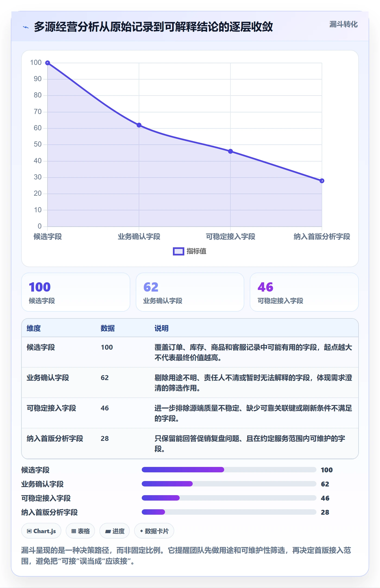Click the grid icon in the 表格 chip
This screenshot has height=588, width=380.
pyautogui.click(x=74, y=531)
